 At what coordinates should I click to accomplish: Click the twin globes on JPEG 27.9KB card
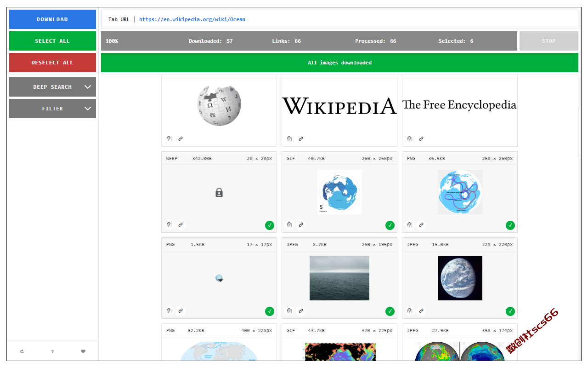(460, 351)
